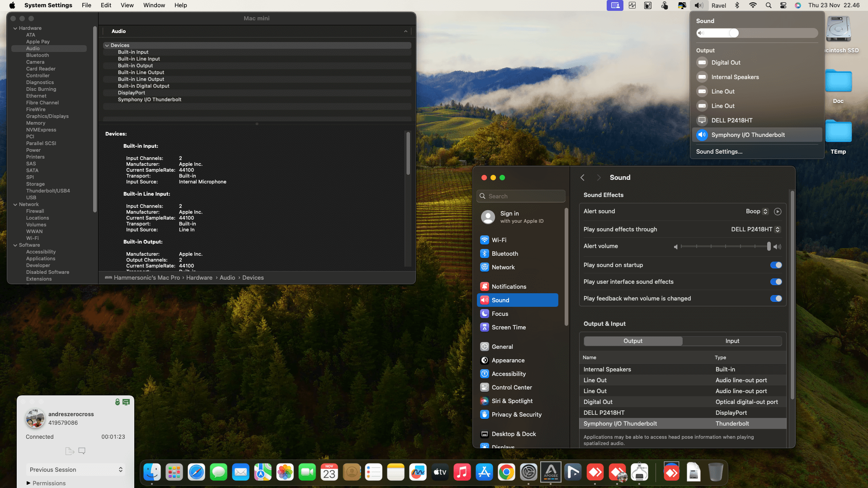868x488 pixels.
Task: Open Music app in Dock
Action: (x=462, y=473)
